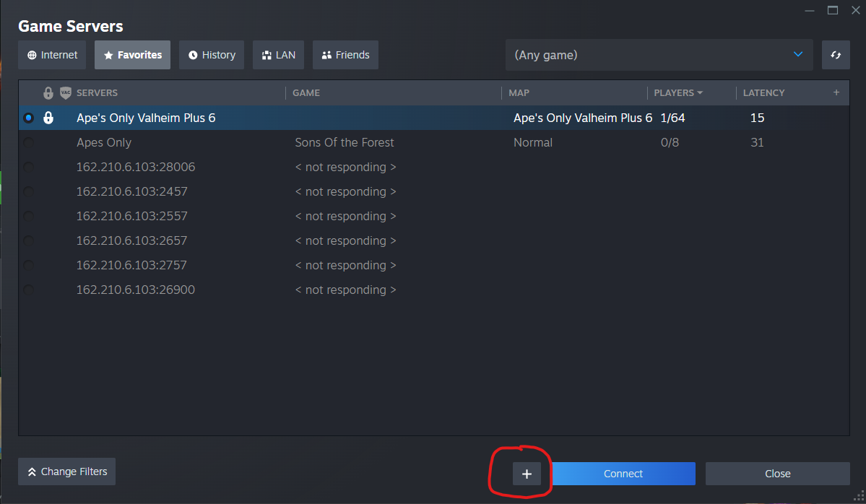
Task: Click the Close button
Action: pyautogui.click(x=777, y=474)
